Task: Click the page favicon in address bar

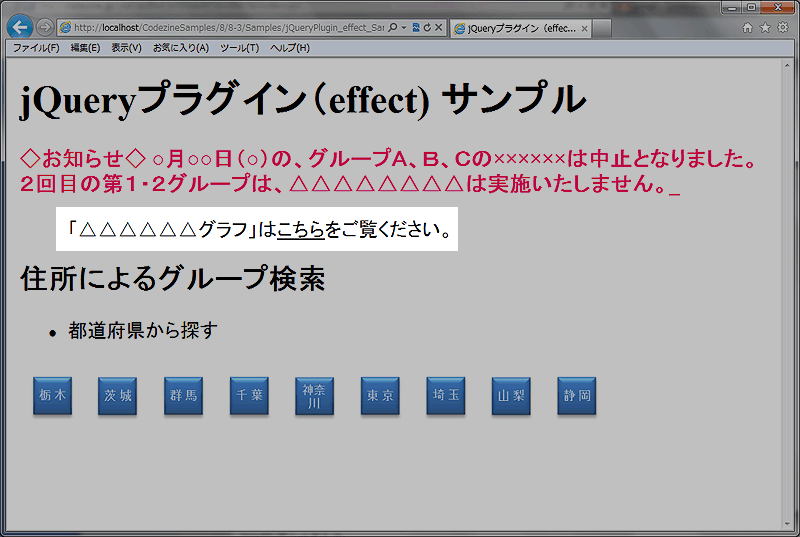Action: pyautogui.click(x=65, y=28)
